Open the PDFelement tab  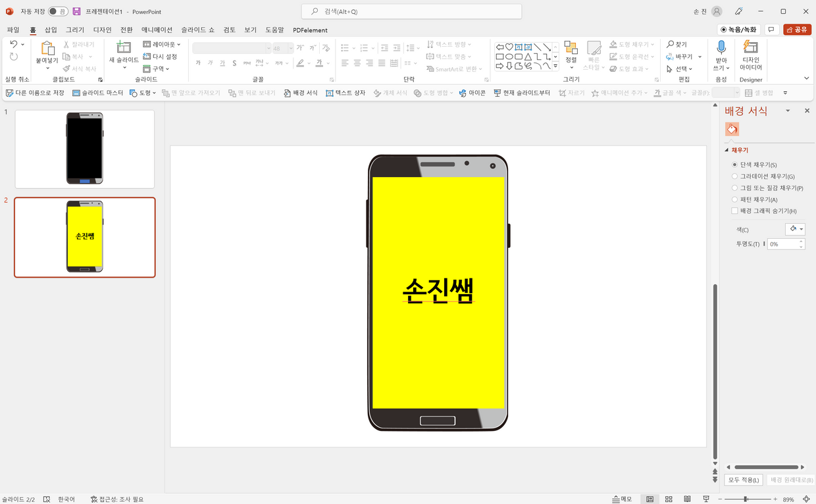310,30
